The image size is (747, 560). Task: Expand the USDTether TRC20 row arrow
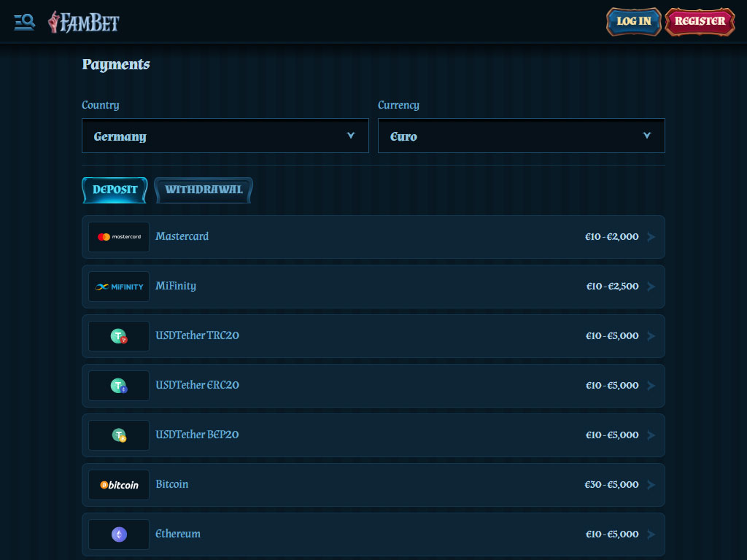(651, 335)
